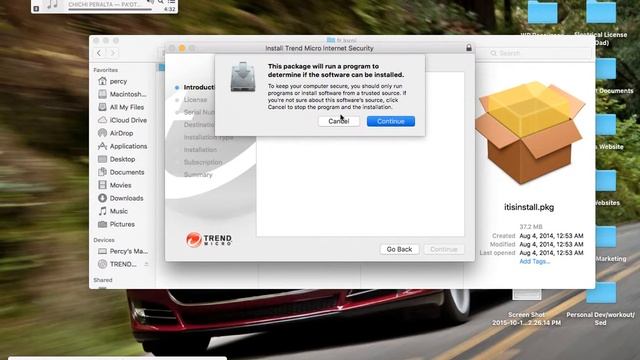Click the installer disk icon in the dialog
The image size is (640, 360).
point(242,76)
